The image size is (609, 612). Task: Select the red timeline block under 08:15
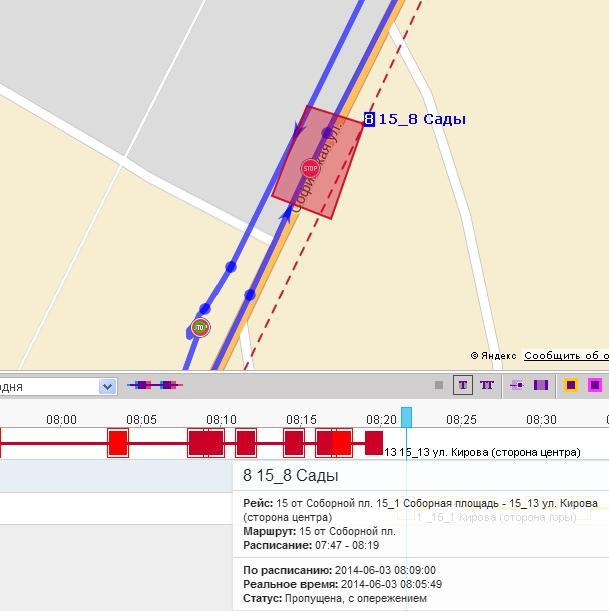[x=293, y=442]
